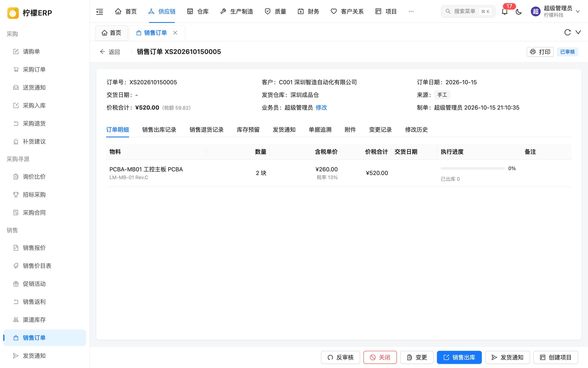This screenshot has height=368, width=588.
Task: Open 询价比价 in sidebar
Action: click(x=45, y=177)
